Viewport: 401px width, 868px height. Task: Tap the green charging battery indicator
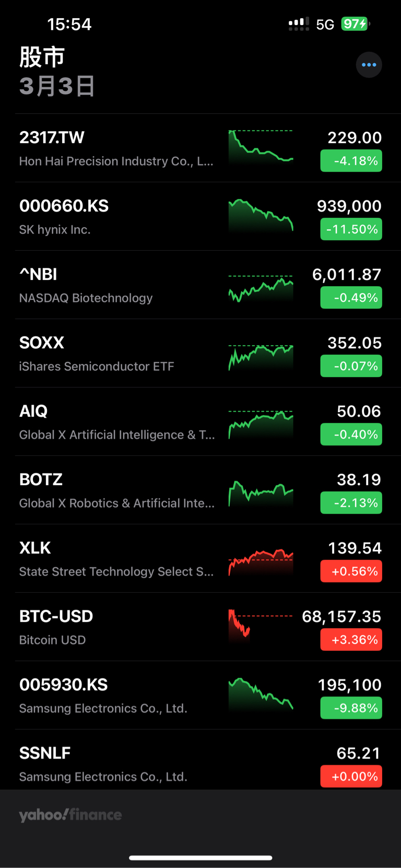tap(355, 24)
